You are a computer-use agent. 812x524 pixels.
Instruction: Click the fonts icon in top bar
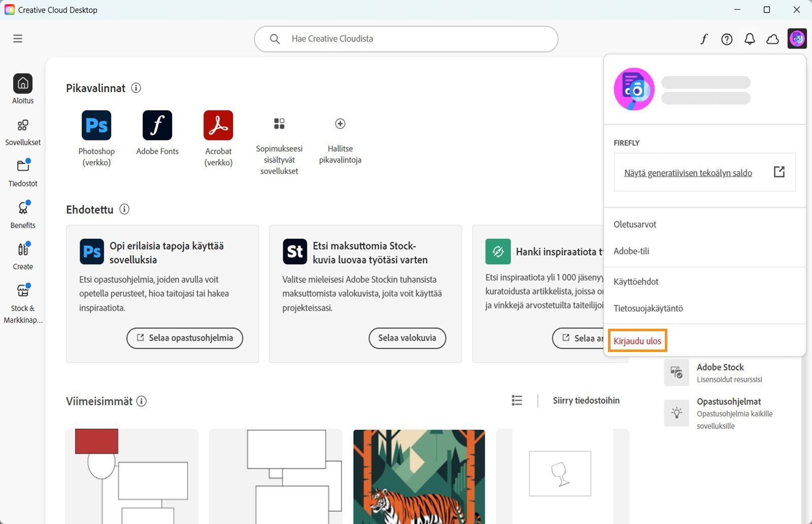click(704, 39)
